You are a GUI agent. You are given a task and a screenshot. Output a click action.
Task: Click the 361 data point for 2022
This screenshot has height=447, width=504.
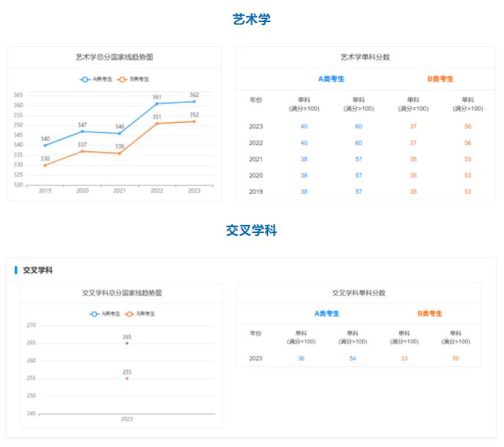click(156, 104)
